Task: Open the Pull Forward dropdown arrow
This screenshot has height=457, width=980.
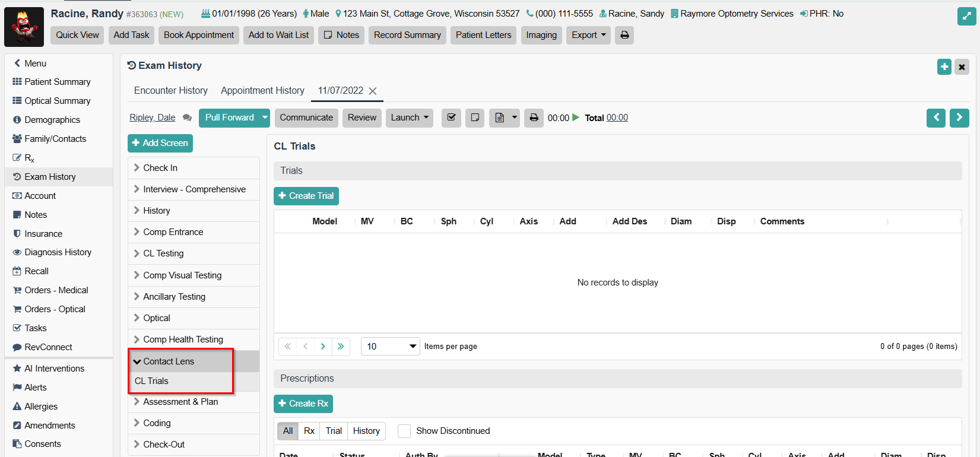Action: click(265, 118)
